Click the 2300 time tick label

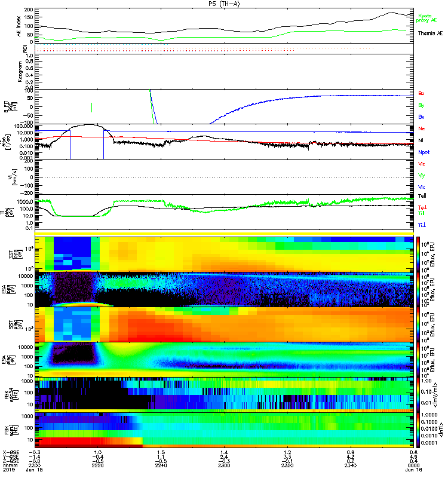tap(224, 465)
